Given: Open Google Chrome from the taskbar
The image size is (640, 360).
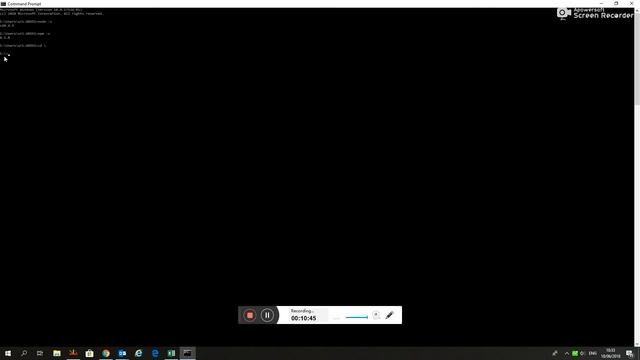Looking at the screenshot, I should click(106, 353).
